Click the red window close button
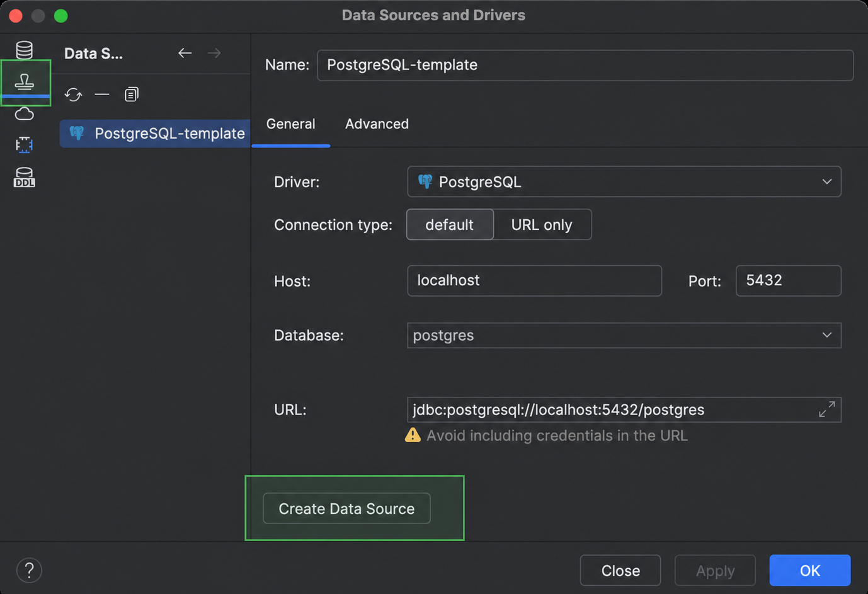 click(16, 16)
